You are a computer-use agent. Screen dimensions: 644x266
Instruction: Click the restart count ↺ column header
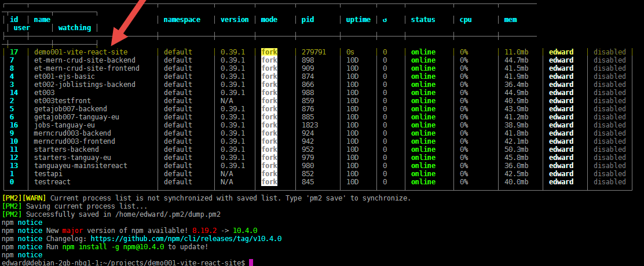[385, 20]
